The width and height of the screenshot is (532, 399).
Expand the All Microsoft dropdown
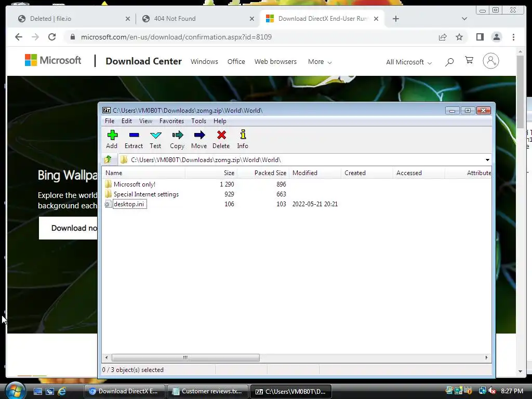coord(409,62)
